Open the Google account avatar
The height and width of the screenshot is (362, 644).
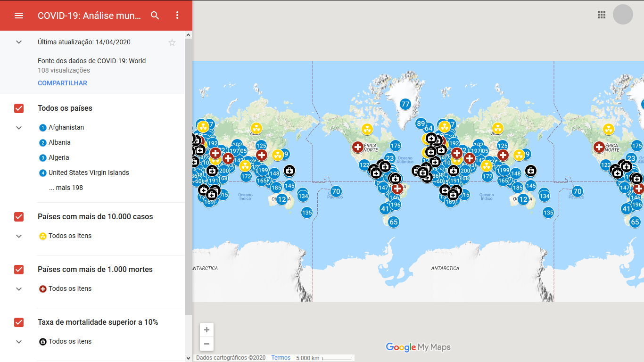pyautogui.click(x=622, y=15)
